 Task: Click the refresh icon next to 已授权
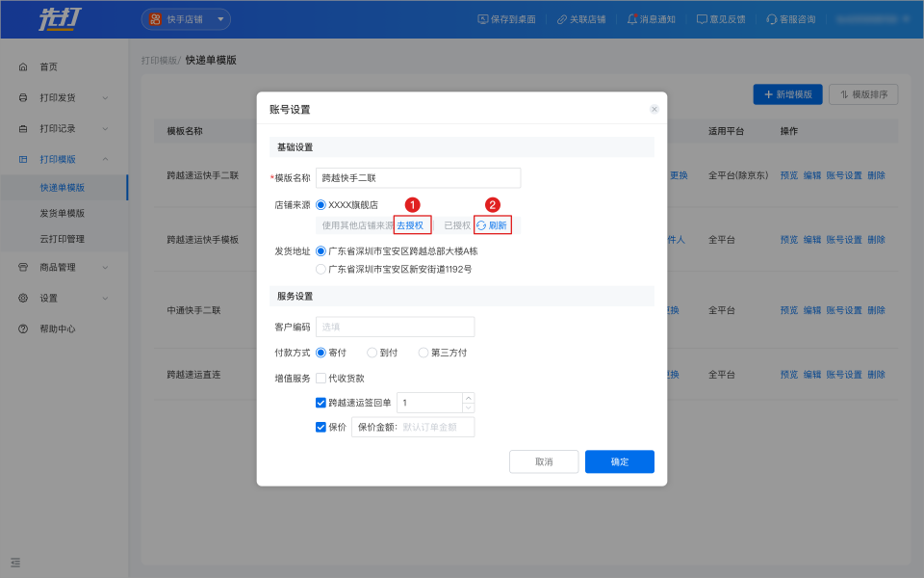[x=481, y=225]
